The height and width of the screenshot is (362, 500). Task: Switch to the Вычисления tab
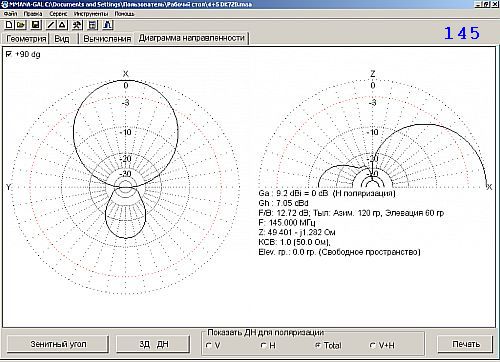(x=107, y=39)
